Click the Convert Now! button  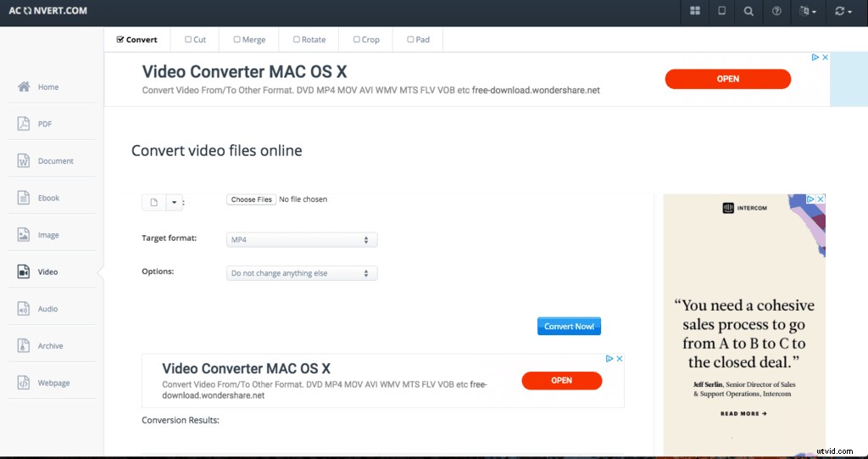pyautogui.click(x=569, y=326)
